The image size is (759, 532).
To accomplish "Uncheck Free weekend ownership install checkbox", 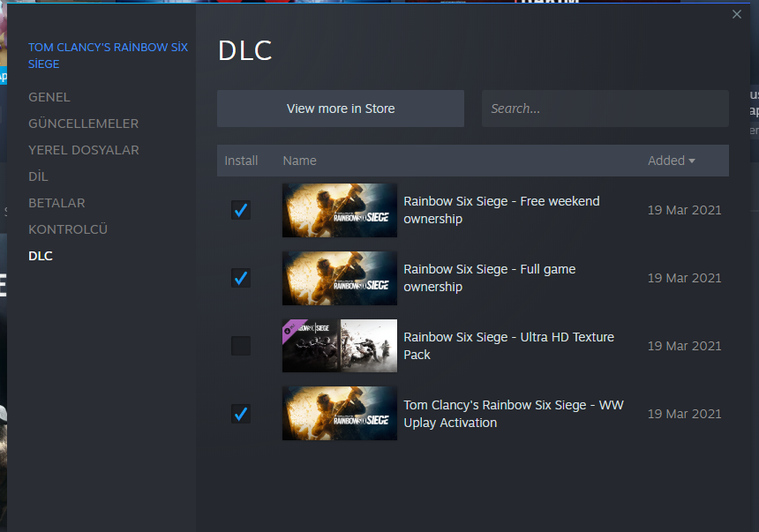I will pyautogui.click(x=241, y=210).
